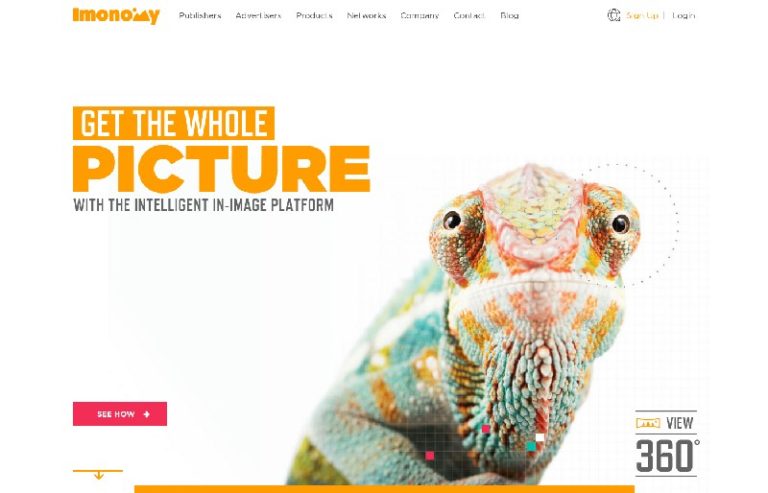
Task: Expand the Company menu
Action: point(420,16)
